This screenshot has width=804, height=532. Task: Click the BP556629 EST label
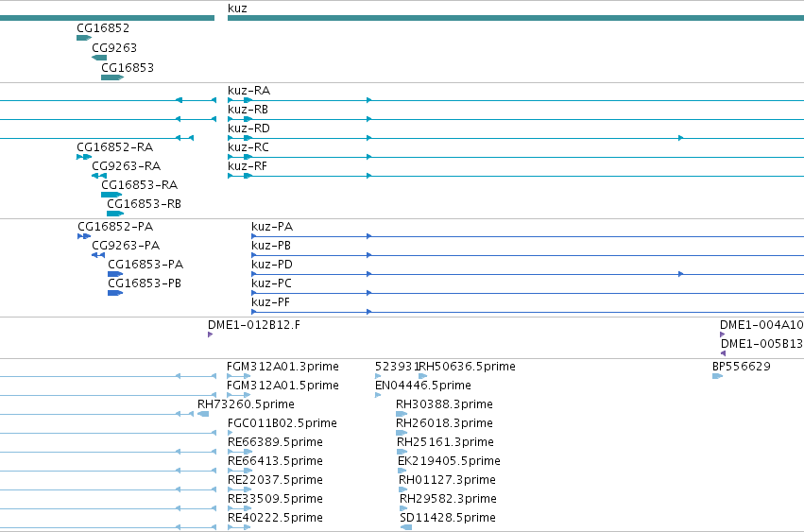point(741,367)
